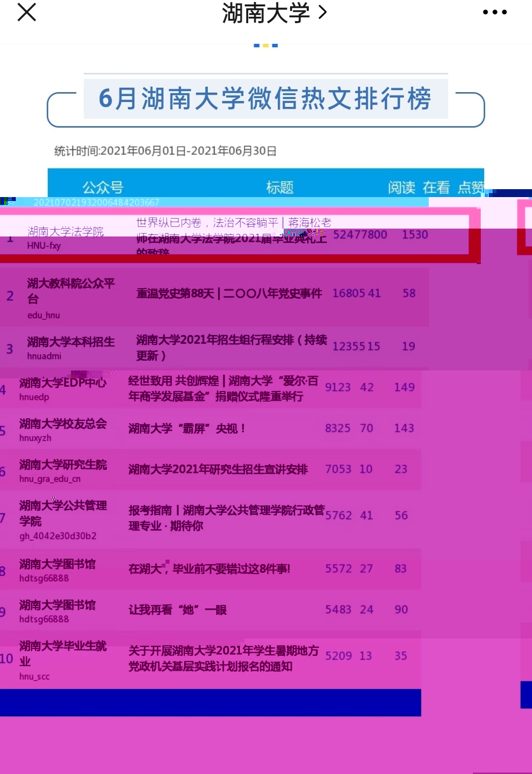The image size is (532, 774).
Task: Open article 湖南大学"霸屏"央视!
Action: [x=187, y=429]
